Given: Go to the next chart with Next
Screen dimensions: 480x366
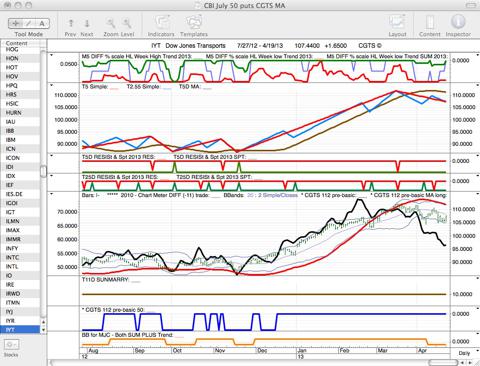Looking at the screenshot, I should tap(87, 27).
